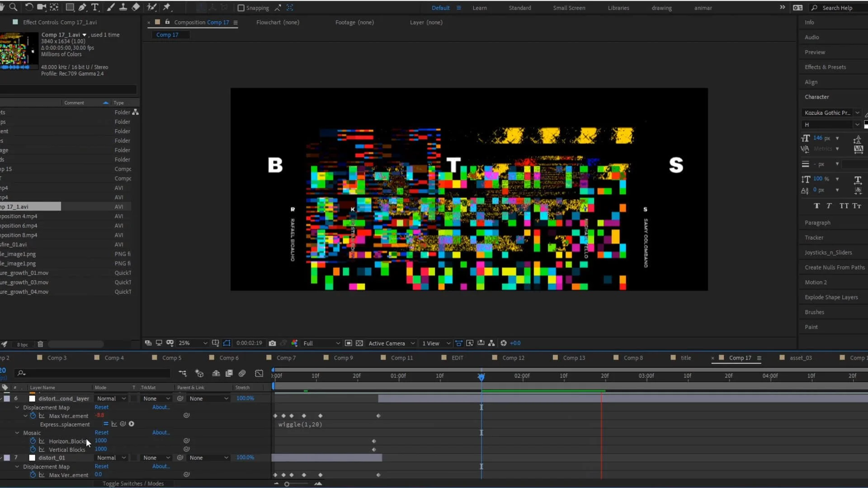Select the Puppet Pin tool
The width and height of the screenshot is (868, 488).
click(x=167, y=7)
